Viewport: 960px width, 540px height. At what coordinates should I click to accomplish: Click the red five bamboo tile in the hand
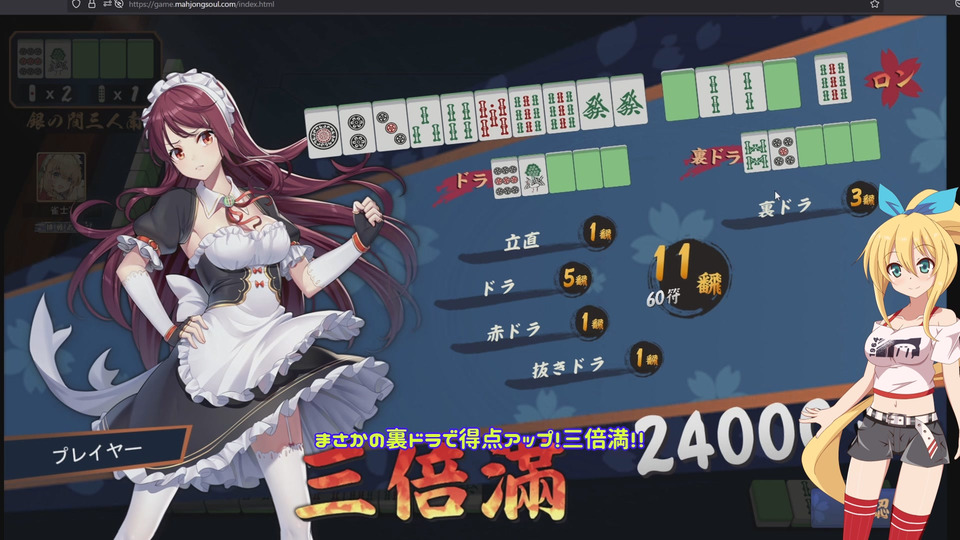pyautogui.click(x=493, y=113)
